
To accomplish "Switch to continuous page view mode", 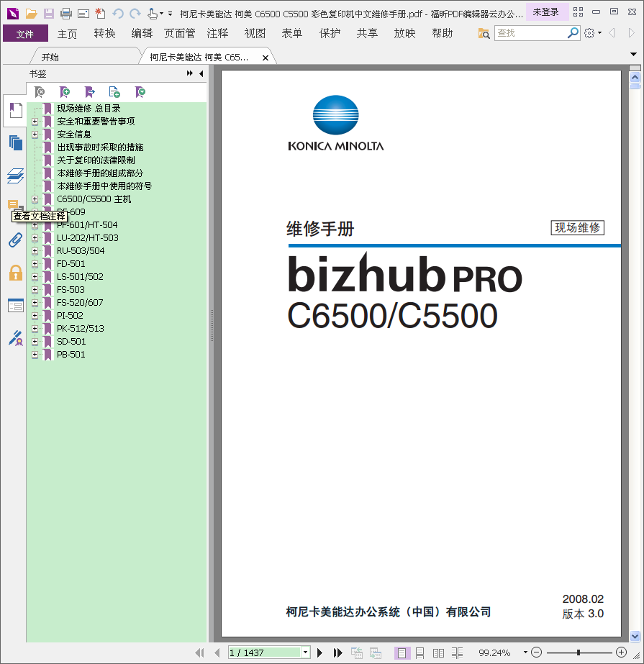I will click(420, 652).
